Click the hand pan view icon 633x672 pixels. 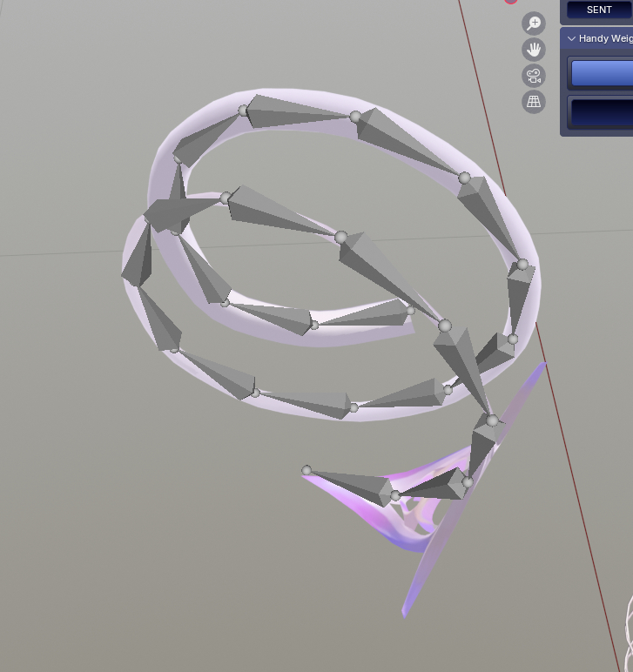(x=533, y=49)
